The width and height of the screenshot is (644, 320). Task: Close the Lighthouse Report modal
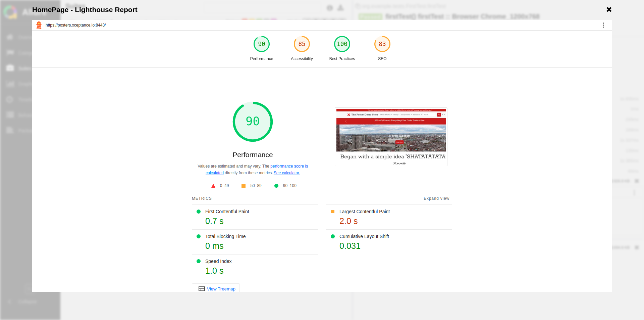pos(609,10)
